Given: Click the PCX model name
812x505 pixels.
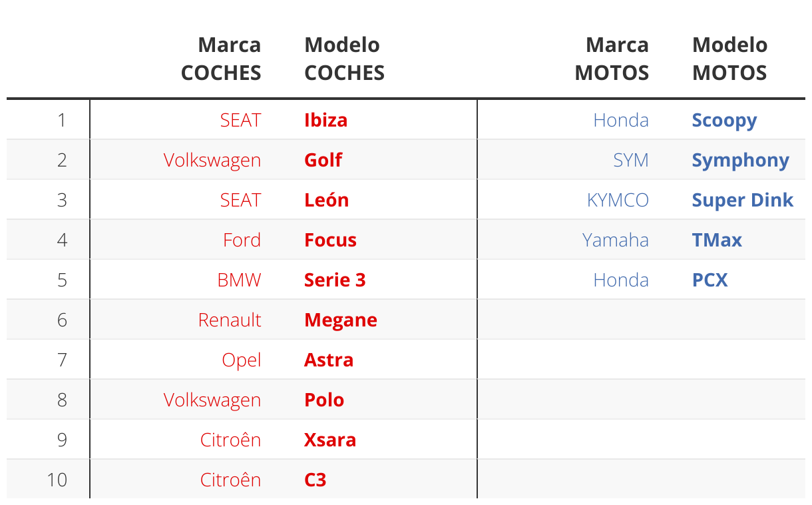Looking at the screenshot, I should (710, 280).
